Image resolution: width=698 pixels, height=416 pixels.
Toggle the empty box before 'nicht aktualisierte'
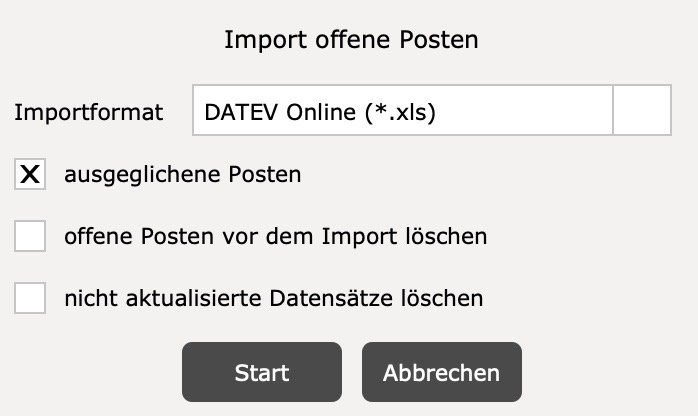31,298
